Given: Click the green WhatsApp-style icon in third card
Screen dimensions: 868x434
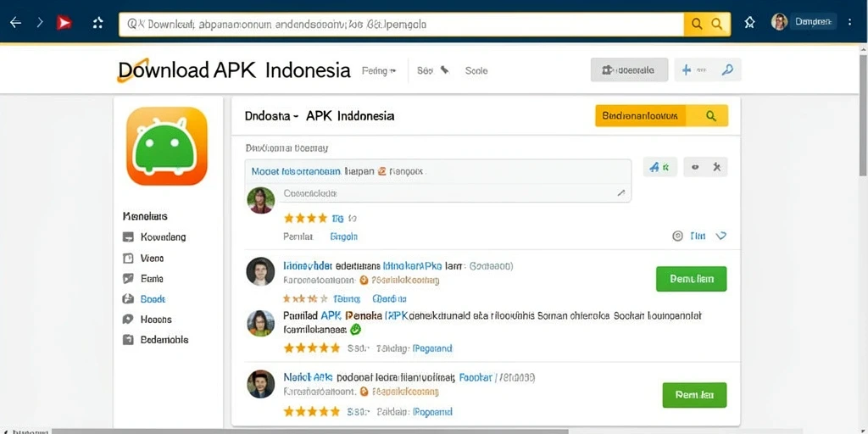Looking at the screenshot, I should point(355,330).
